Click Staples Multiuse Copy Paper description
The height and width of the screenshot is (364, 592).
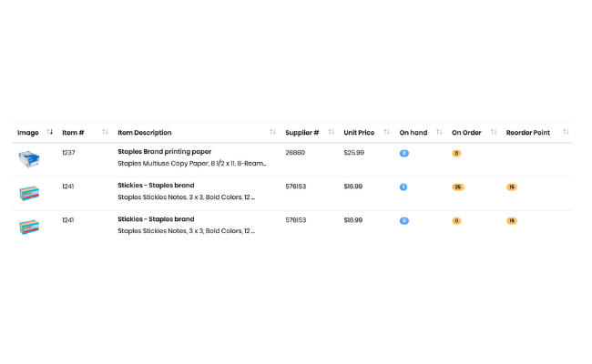click(x=192, y=163)
